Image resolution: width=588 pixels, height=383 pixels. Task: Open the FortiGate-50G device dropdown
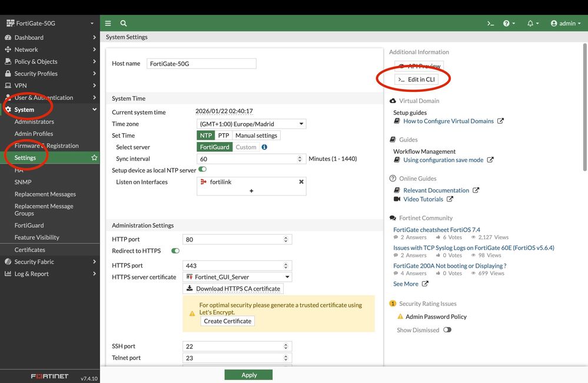point(50,24)
